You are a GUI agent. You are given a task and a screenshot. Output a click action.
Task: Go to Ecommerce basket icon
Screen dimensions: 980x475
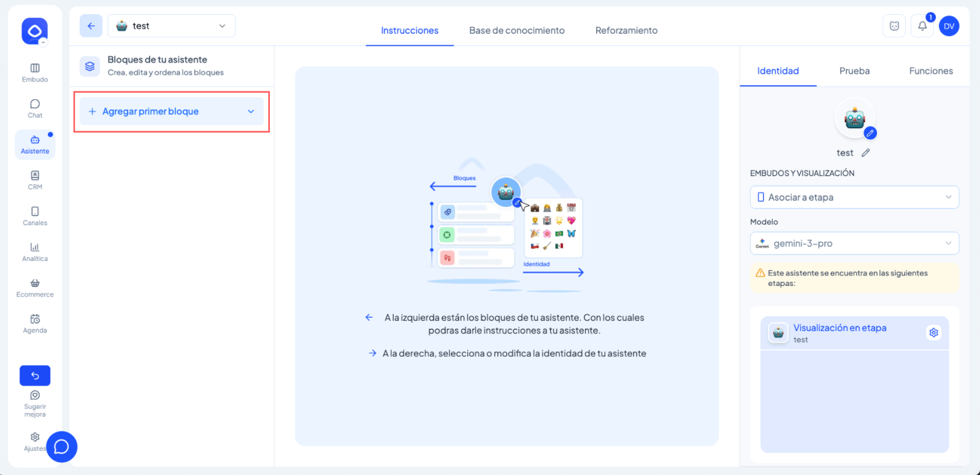pos(35,288)
